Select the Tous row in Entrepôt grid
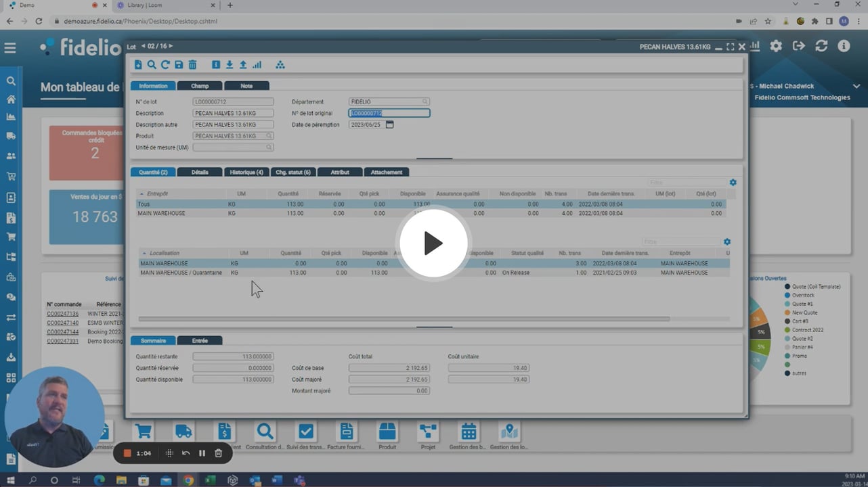This screenshot has height=487, width=868. coord(431,204)
